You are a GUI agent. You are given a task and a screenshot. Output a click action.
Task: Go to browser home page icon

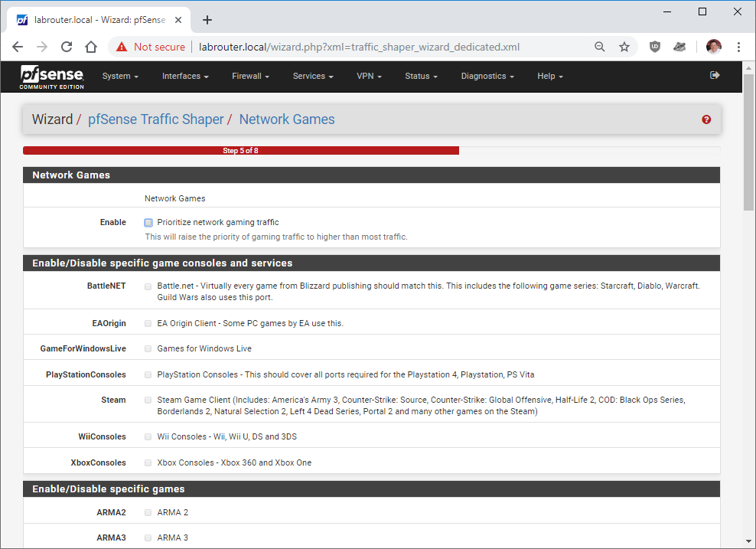pos(91,47)
